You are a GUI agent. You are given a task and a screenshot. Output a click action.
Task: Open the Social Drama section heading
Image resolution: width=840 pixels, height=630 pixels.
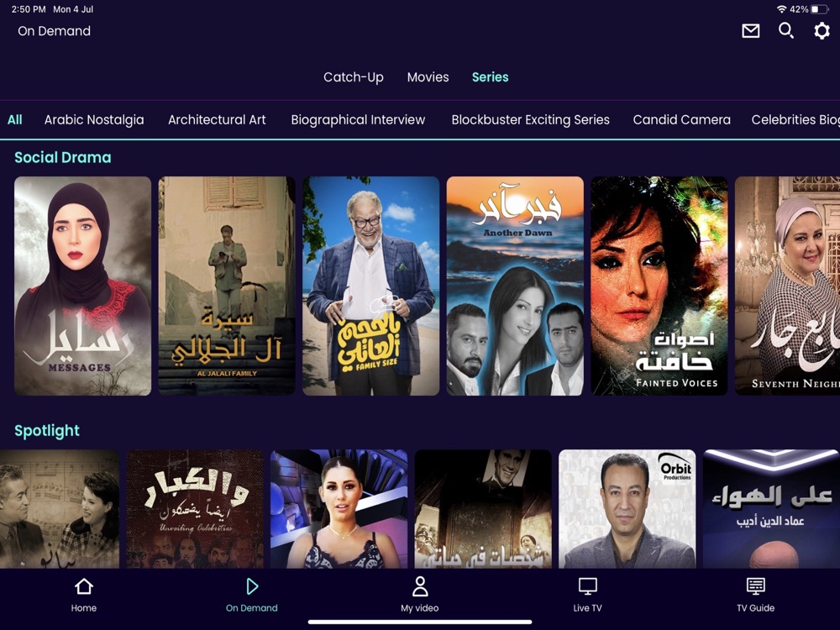point(63,158)
